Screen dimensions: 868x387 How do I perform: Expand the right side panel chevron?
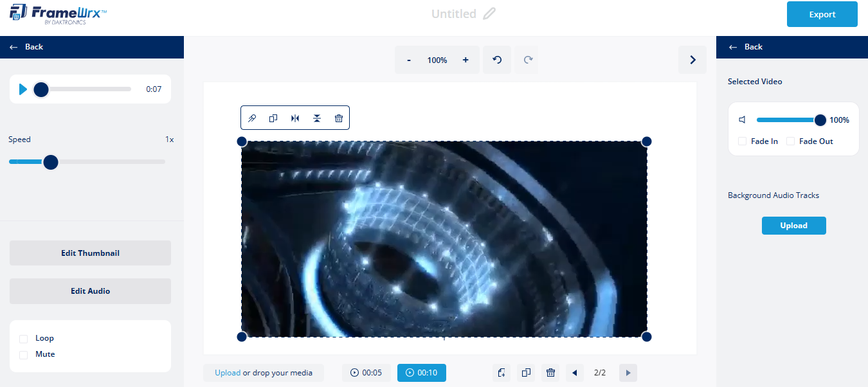[x=692, y=59]
